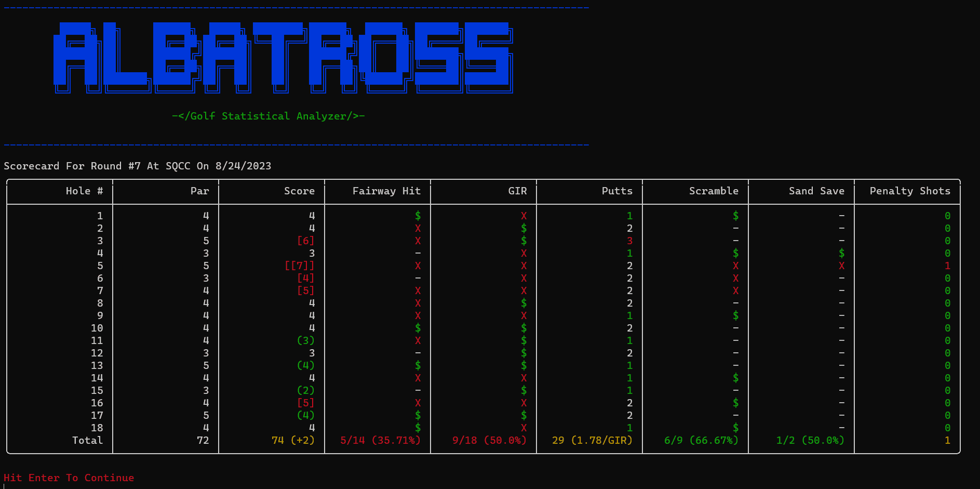The width and height of the screenshot is (980, 489).
Task: Click the green $ Fairway Hit marker on hole 1
Action: (417, 215)
